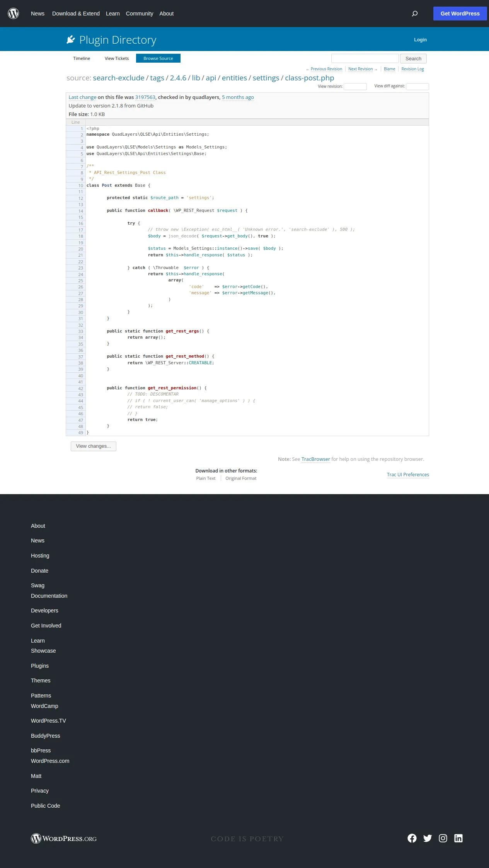Open the footer Donate link
Viewport: 489px width, 868px height.
point(39,571)
